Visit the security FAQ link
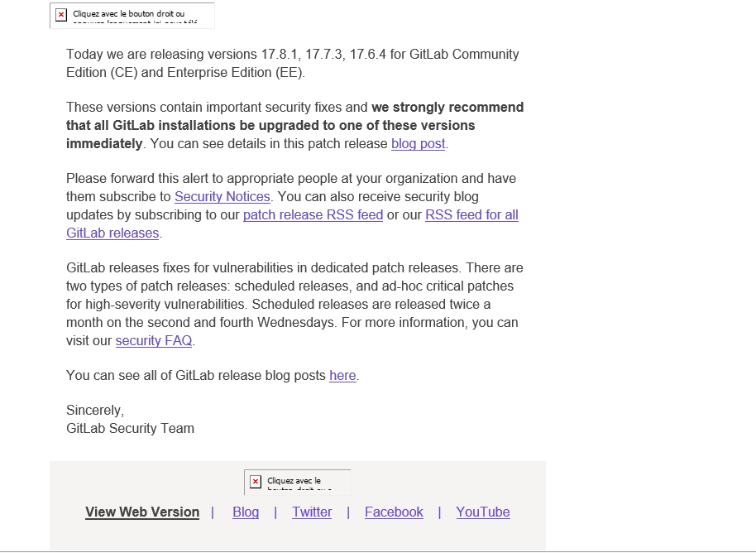The width and height of the screenshot is (756, 553). point(154,341)
